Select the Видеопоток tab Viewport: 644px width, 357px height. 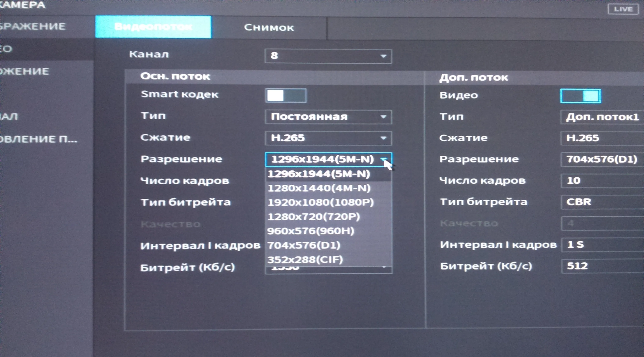(x=153, y=27)
